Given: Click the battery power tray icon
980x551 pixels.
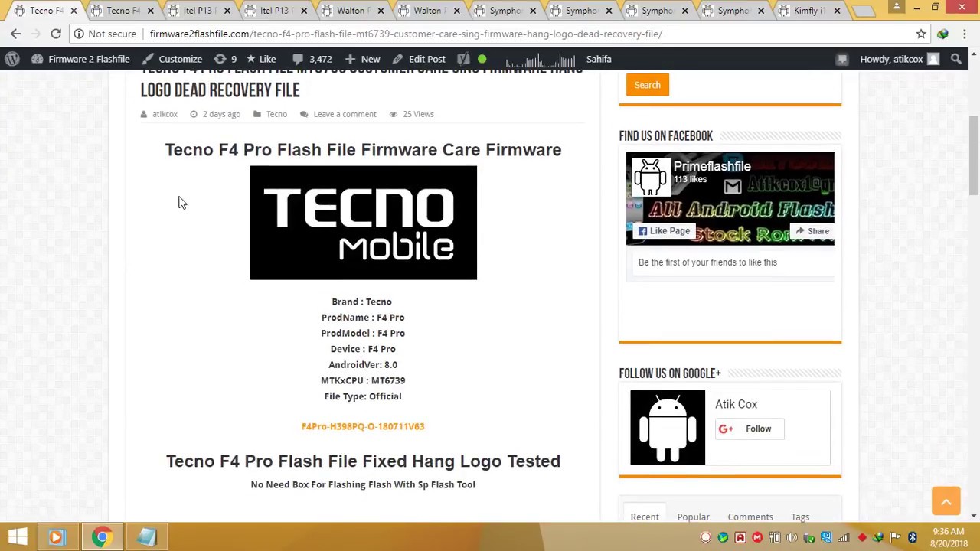Looking at the screenshot, I should click(775, 537).
